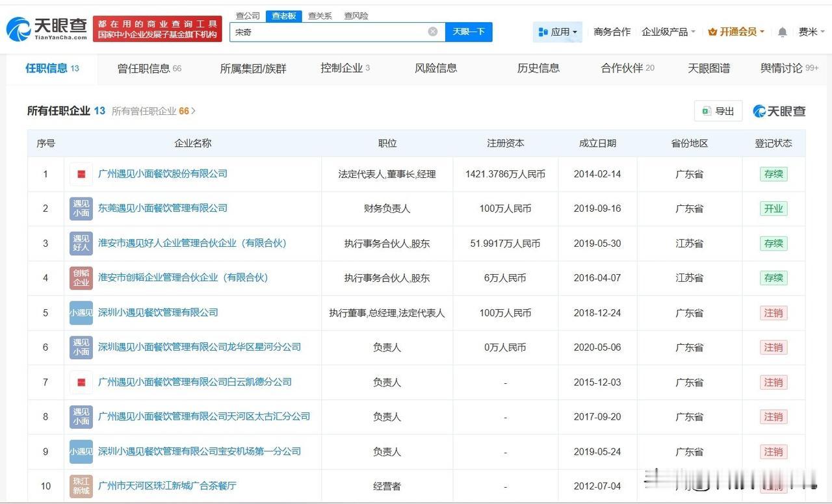Open the 宝安机场第一分公司 company link
Viewport: 832px width, 504px height.
(x=200, y=451)
